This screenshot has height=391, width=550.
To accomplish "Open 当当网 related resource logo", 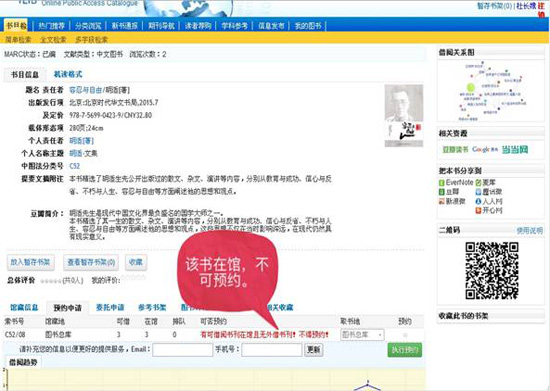I will pos(515,150).
